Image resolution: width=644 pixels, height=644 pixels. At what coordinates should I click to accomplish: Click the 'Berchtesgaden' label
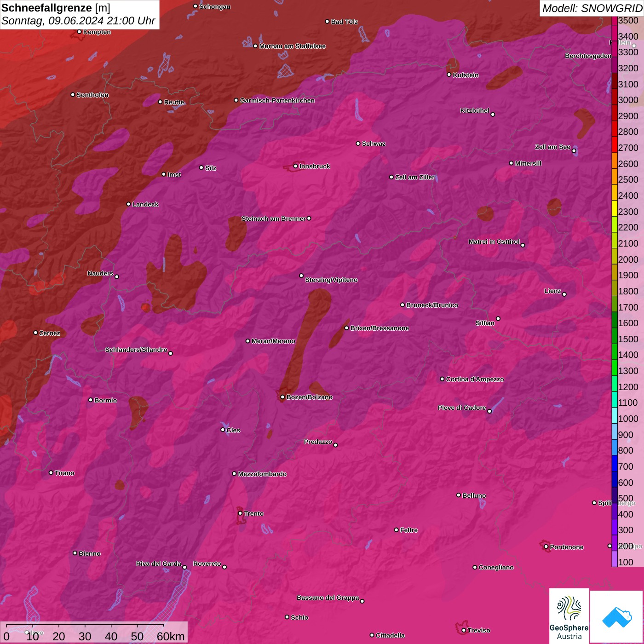click(x=588, y=56)
